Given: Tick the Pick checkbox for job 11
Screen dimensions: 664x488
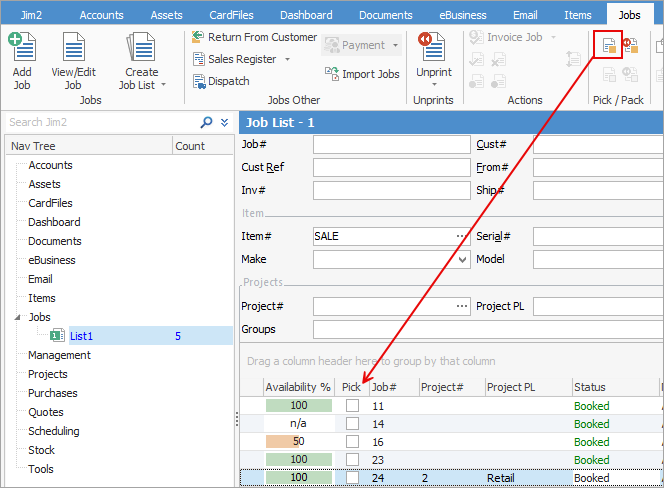Looking at the screenshot, I should point(352,405).
